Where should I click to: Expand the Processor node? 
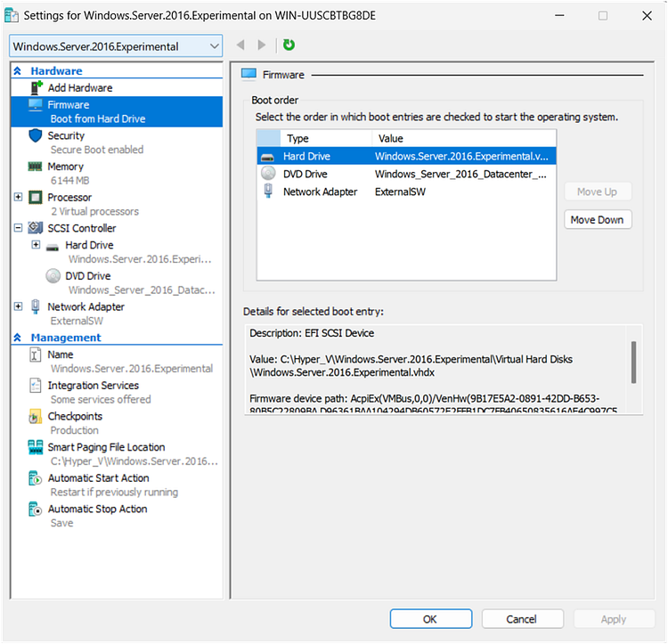pyautogui.click(x=19, y=197)
